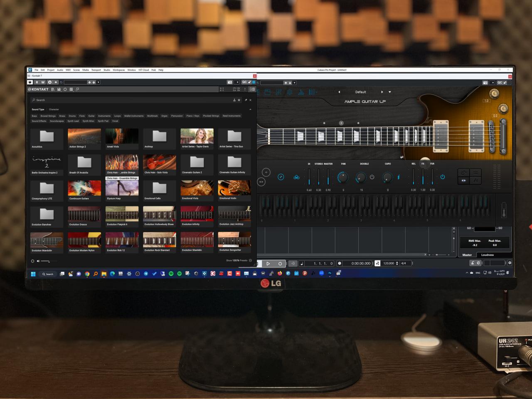Toggle the Guitar sound type tag
The image size is (532, 399).
click(x=91, y=116)
